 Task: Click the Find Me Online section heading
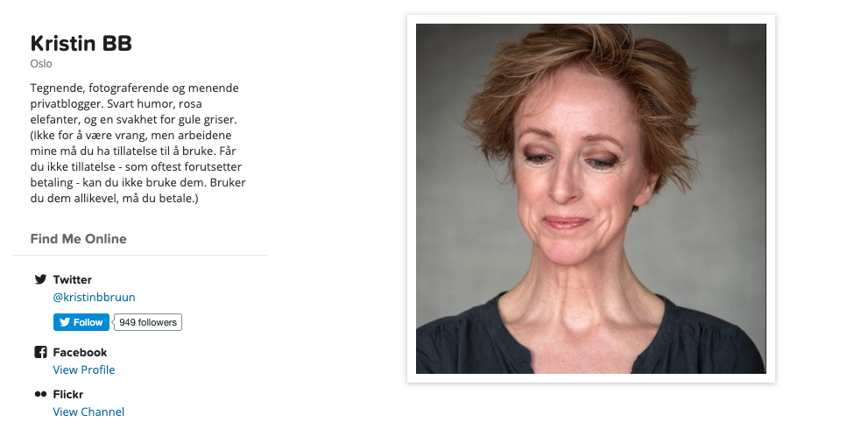[x=79, y=239]
